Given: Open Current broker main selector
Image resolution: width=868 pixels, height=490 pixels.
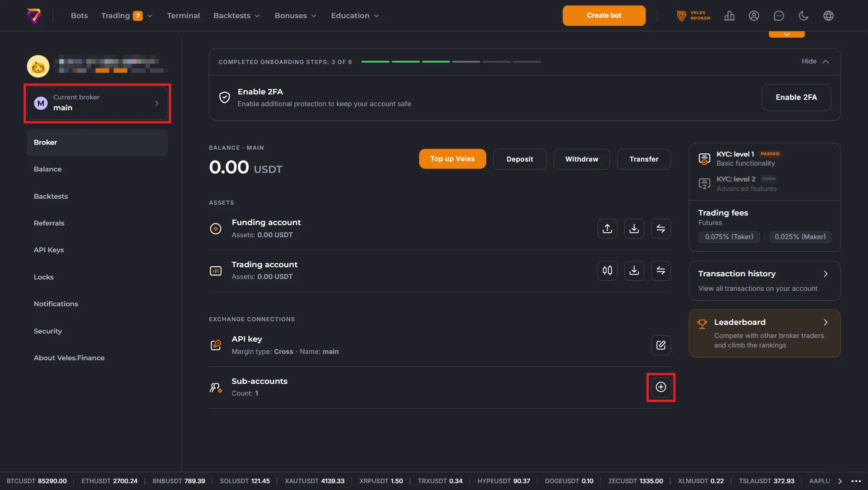Looking at the screenshot, I should click(x=97, y=103).
